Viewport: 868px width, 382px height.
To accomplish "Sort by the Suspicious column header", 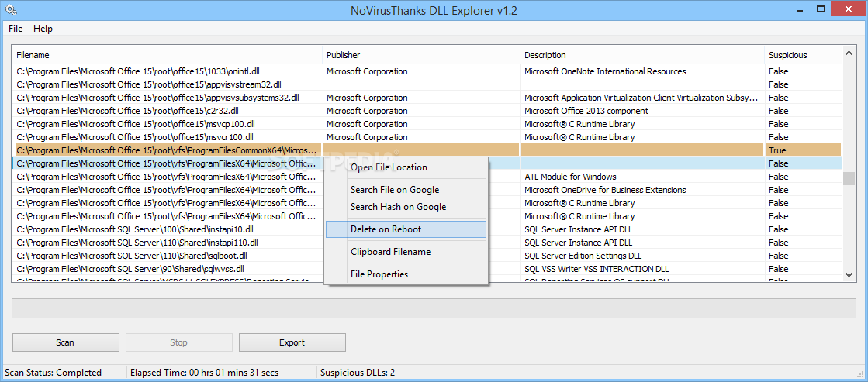I will point(803,55).
